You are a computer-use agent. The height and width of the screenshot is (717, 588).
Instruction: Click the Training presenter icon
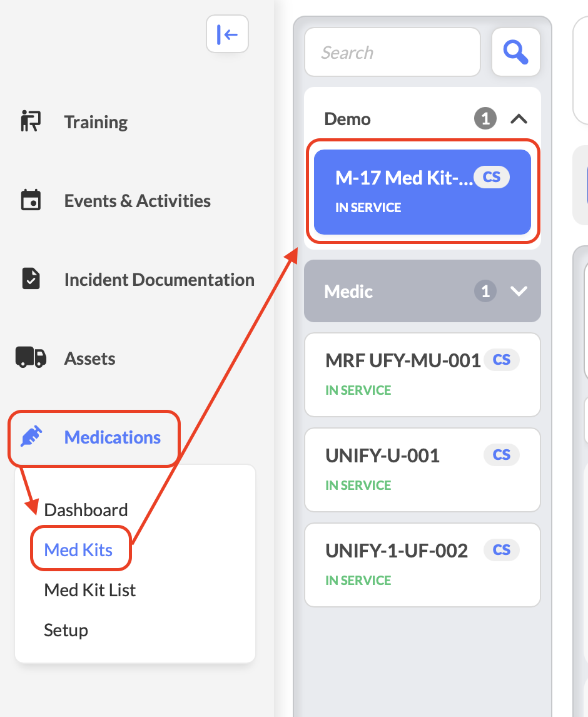(x=31, y=121)
